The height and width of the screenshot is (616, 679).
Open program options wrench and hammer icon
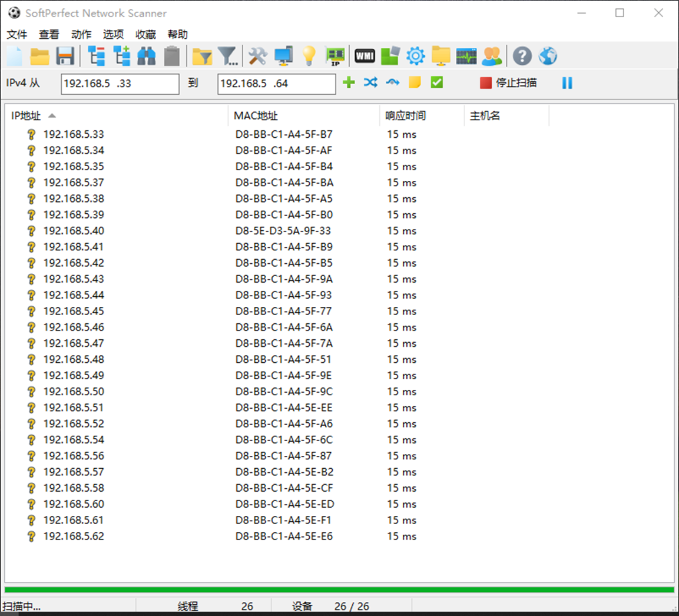click(x=258, y=56)
